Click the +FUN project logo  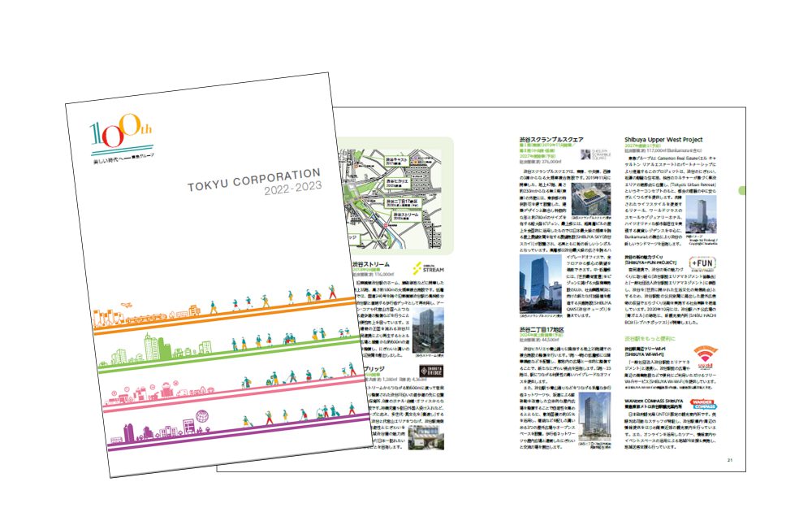[x=702, y=263]
